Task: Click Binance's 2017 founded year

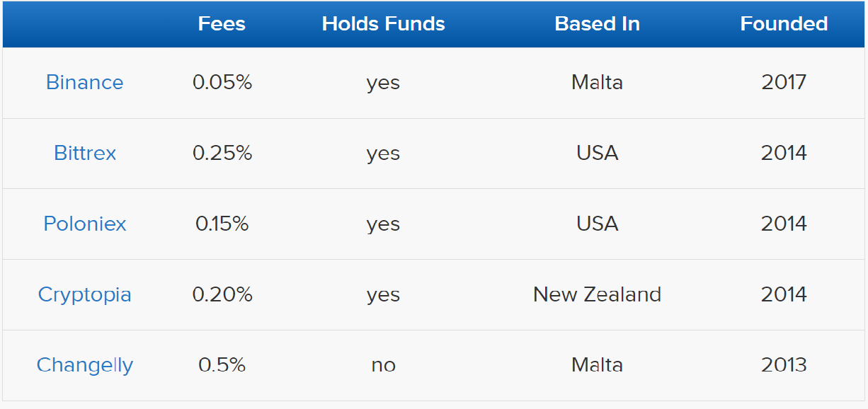Action: (784, 83)
